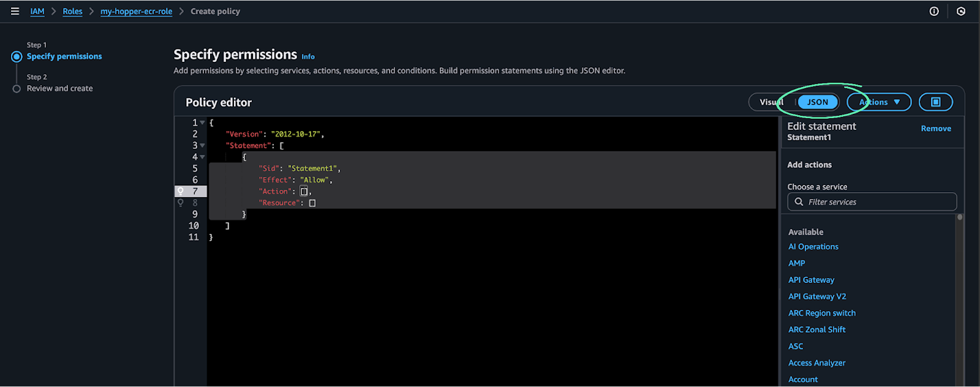Select API Gateway V2 service

(817, 296)
